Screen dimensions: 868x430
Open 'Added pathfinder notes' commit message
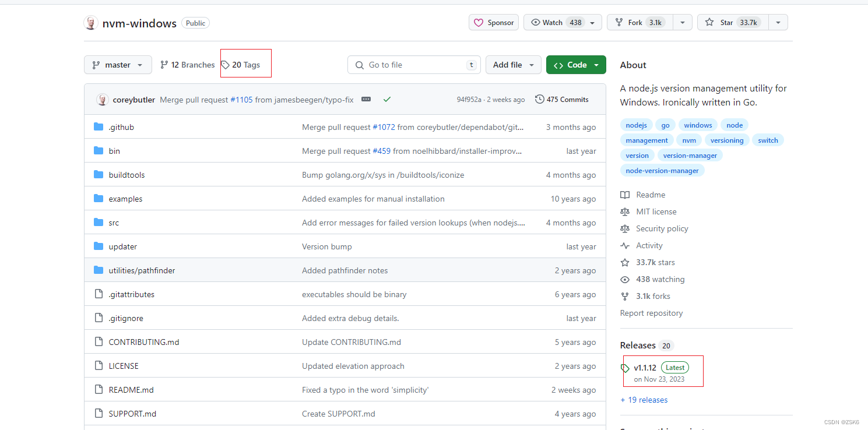345,270
